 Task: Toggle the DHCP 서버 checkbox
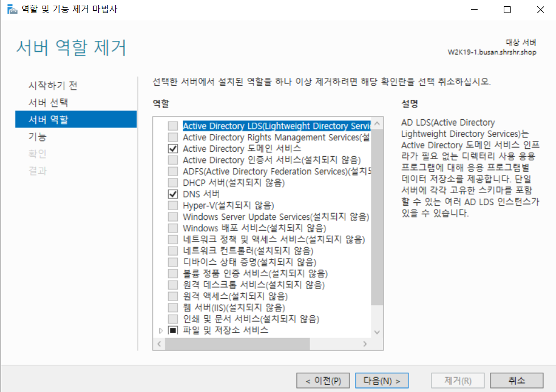(x=173, y=183)
